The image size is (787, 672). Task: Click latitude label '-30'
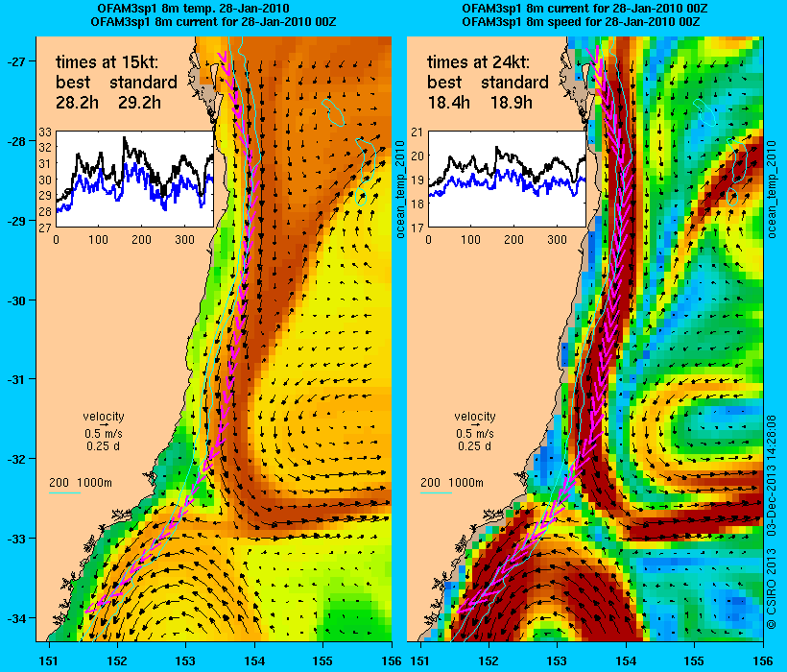click(x=17, y=300)
